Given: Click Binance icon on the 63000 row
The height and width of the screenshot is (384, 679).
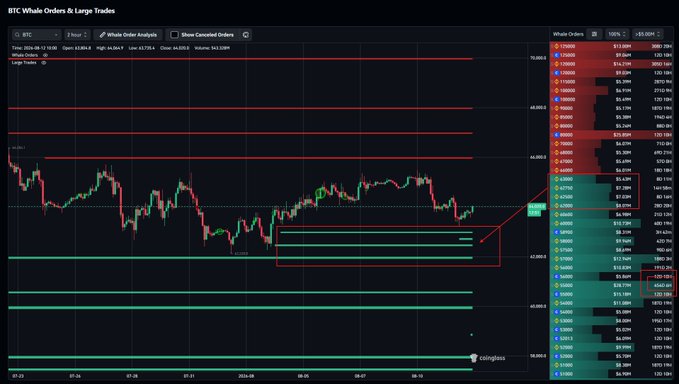Looking at the screenshot, I should [556, 179].
